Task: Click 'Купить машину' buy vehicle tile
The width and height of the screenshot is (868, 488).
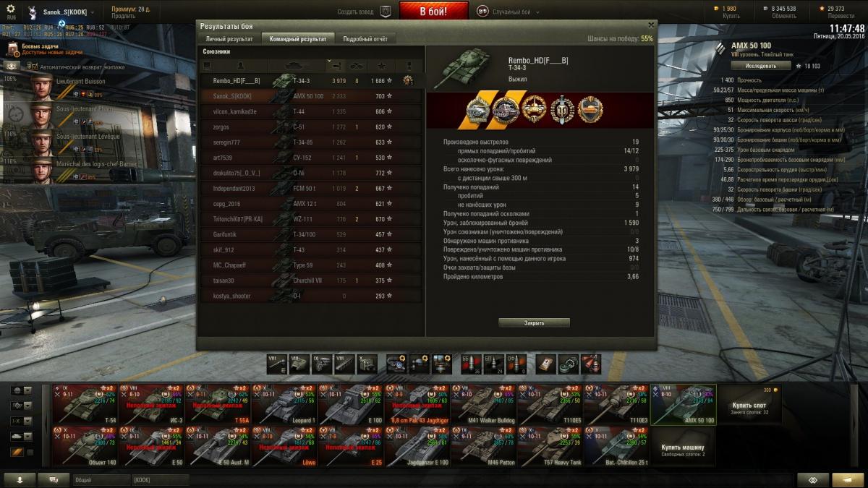Action: (684, 447)
